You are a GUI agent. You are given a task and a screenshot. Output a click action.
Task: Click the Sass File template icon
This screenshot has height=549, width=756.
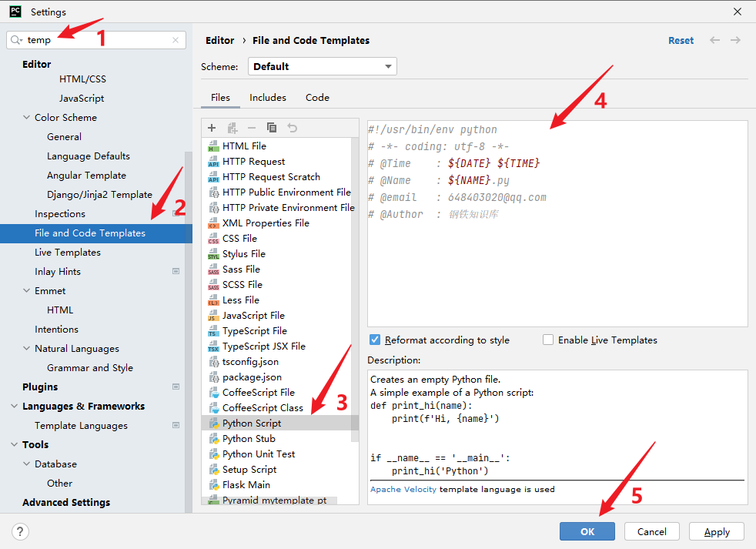213,269
